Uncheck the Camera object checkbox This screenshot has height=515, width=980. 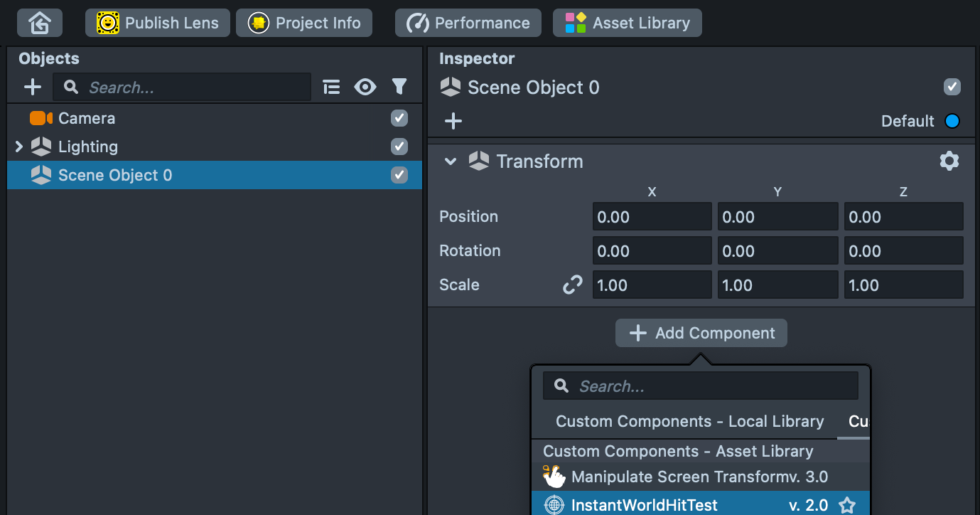[x=399, y=118]
